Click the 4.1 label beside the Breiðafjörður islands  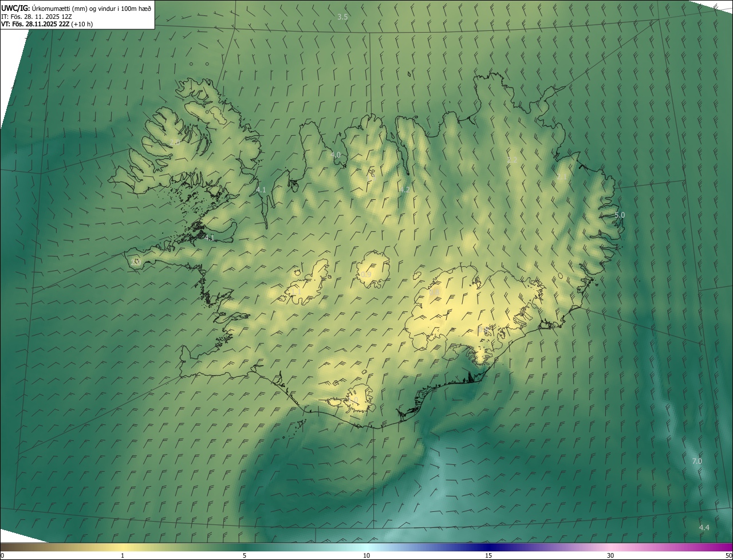point(209,237)
